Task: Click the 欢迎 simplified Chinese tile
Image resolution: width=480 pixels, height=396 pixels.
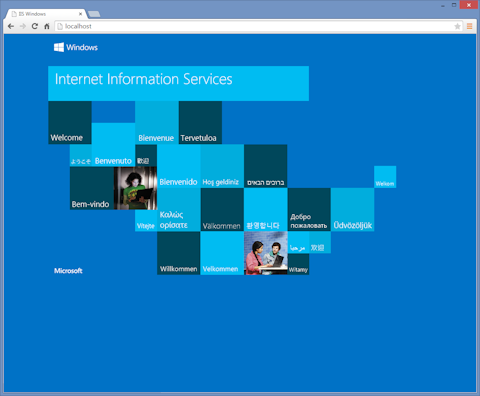Action: pyautogui.click(x=320, y=242)
